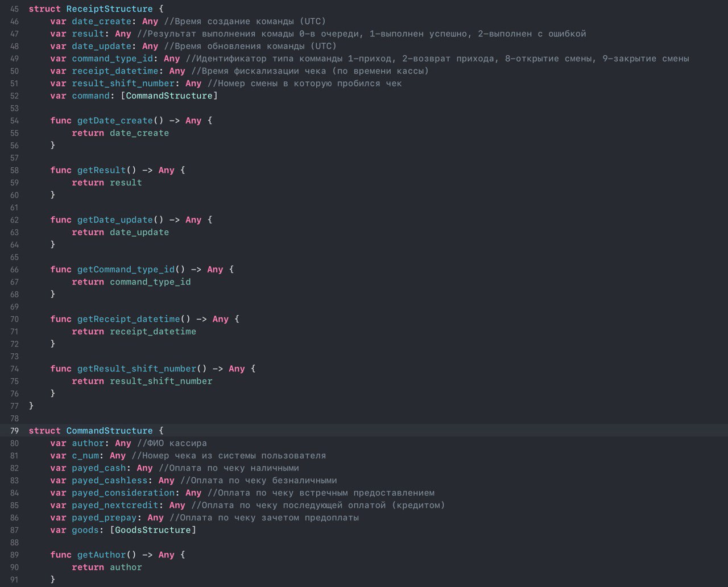Viewport: 728px width, 587px height.
Task: Select command_type_id variable declared on line 49
Action: pos(112,59)
